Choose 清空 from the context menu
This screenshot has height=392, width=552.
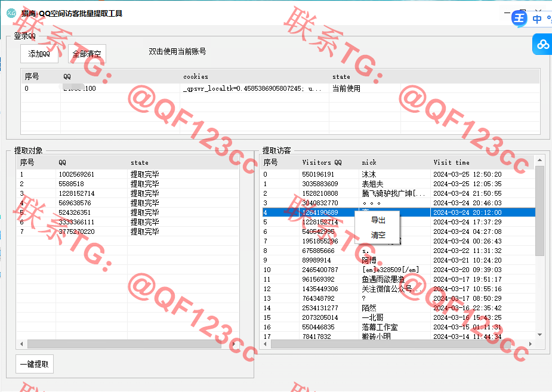pyautogui.click(x=378, y=235)
